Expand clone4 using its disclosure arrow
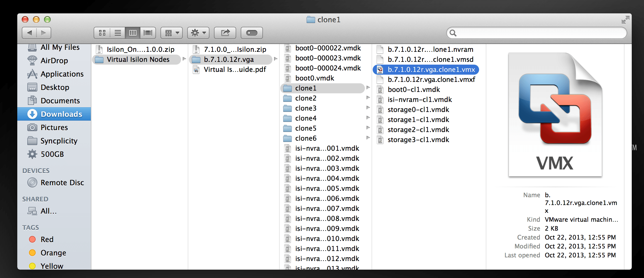Viewport: 644px width, 278px height. point(368,118)
